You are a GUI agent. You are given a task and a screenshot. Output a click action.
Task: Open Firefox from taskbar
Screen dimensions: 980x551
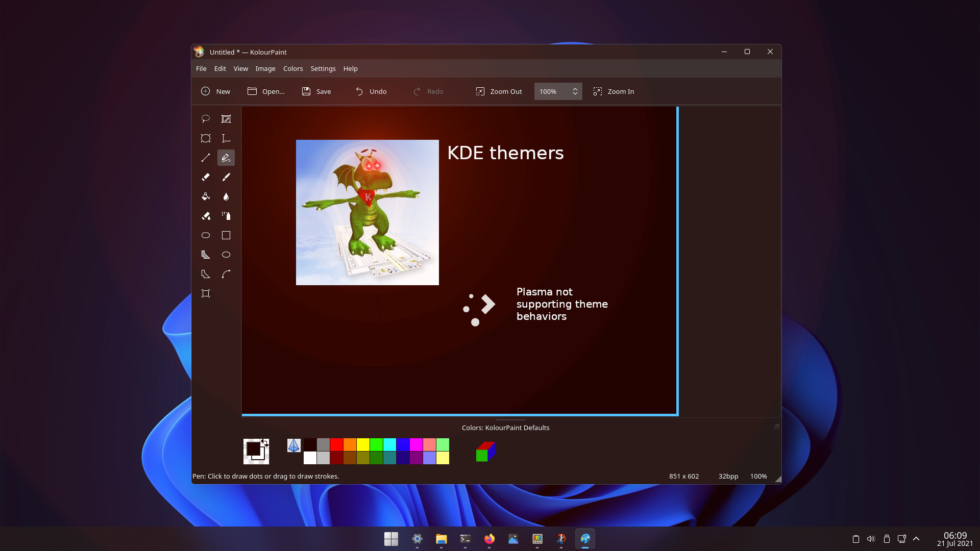[489, 539]
